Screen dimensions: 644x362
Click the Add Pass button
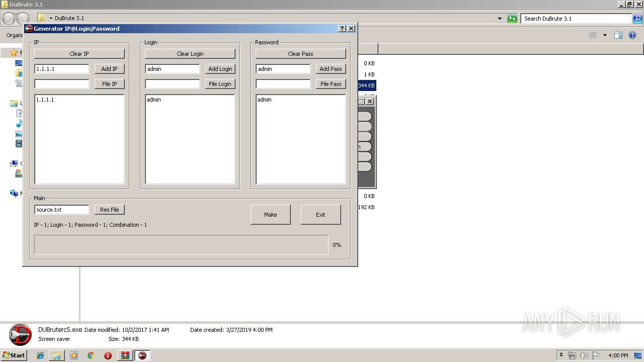pyautogui.click(x=331, y=69)
